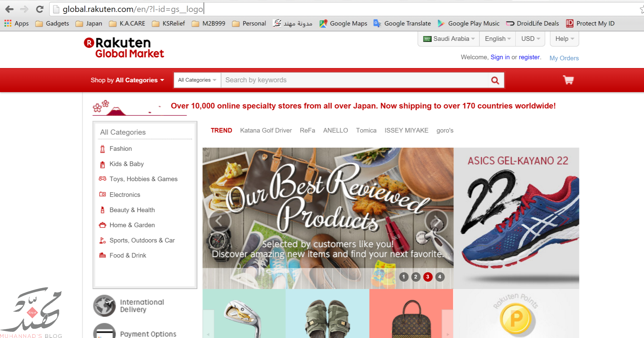This screenshot has height=338, width=644.
Task: Click the Tomica trend link
Action: (x=366, y=130)
